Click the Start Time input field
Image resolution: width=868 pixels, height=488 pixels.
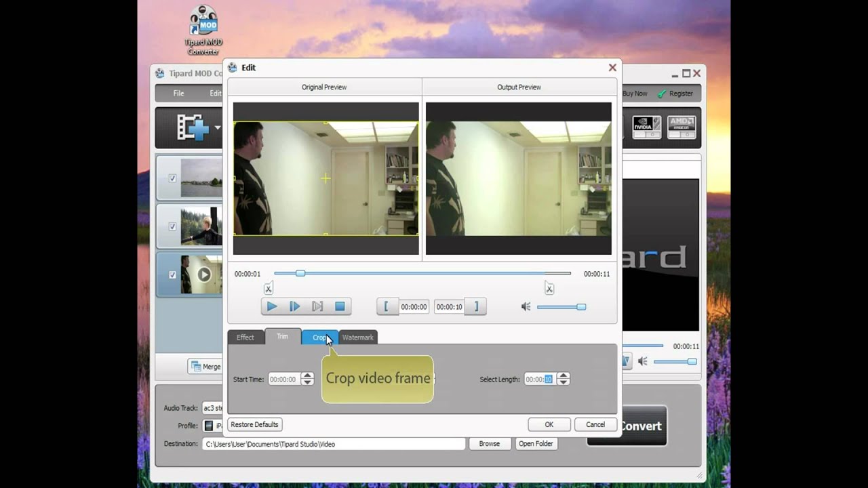point(284,380)
